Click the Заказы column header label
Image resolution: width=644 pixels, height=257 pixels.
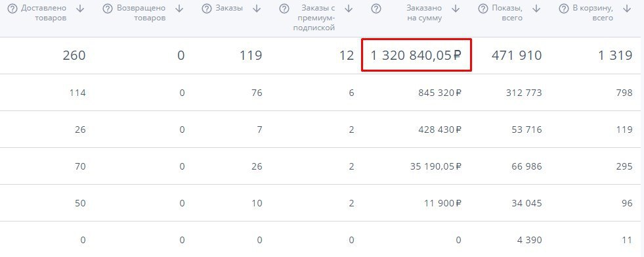[x=229, y=9]
